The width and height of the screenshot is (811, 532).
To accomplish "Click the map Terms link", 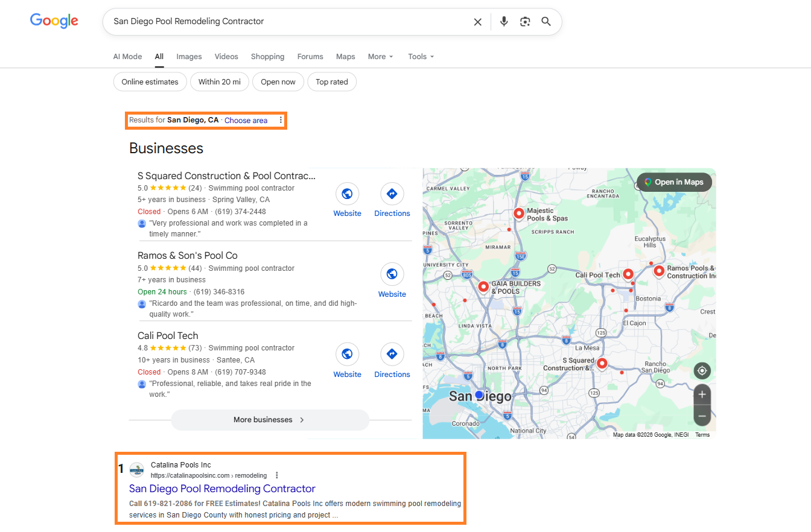I will (702, 435).
